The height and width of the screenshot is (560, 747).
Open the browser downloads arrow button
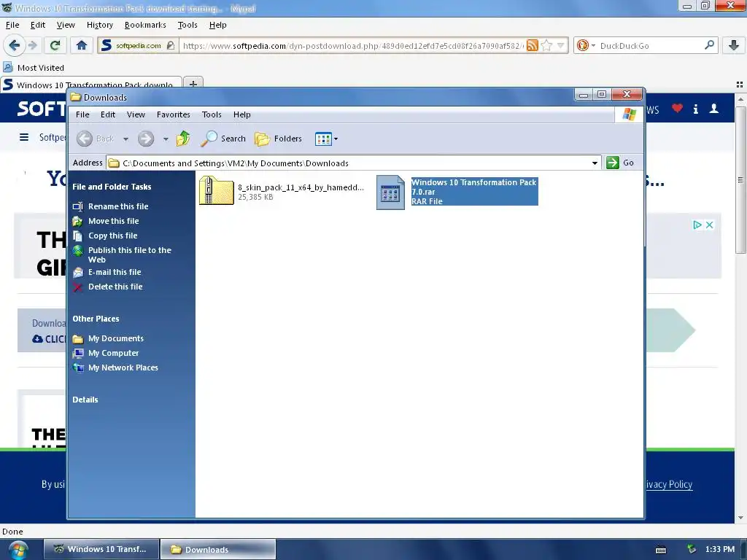pos(734,46)
